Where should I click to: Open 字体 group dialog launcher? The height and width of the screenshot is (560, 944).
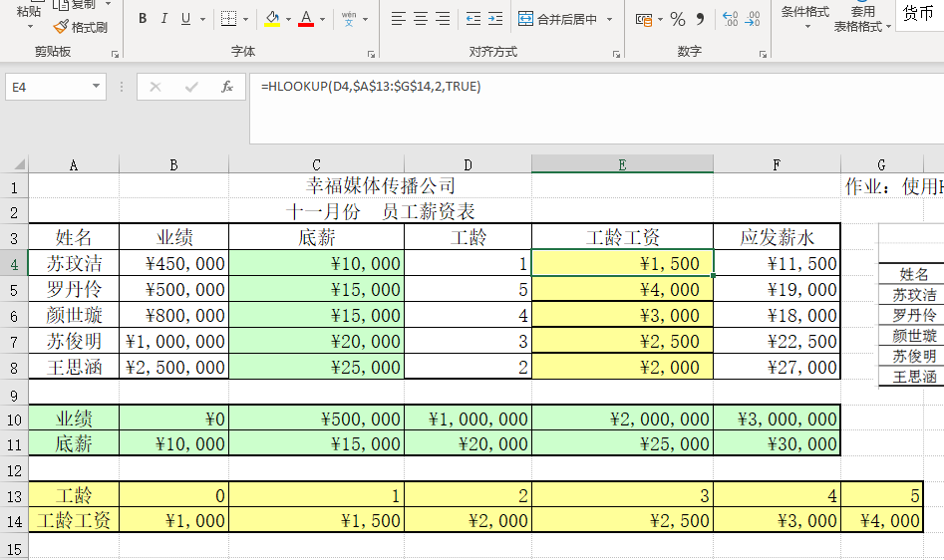371,54
